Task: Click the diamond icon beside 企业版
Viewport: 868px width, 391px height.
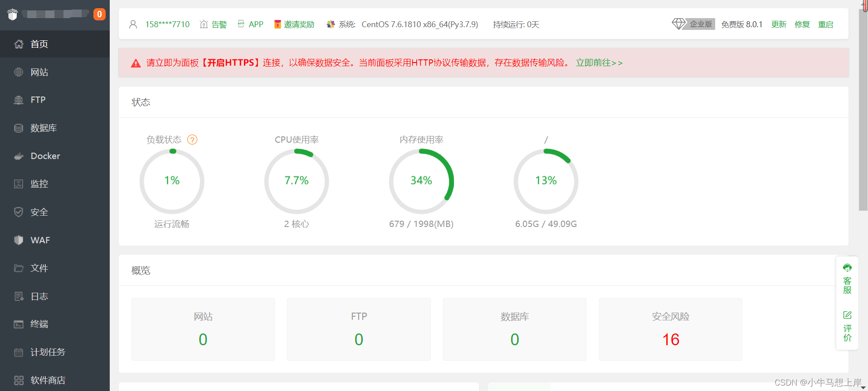Action: pos(678,24)
